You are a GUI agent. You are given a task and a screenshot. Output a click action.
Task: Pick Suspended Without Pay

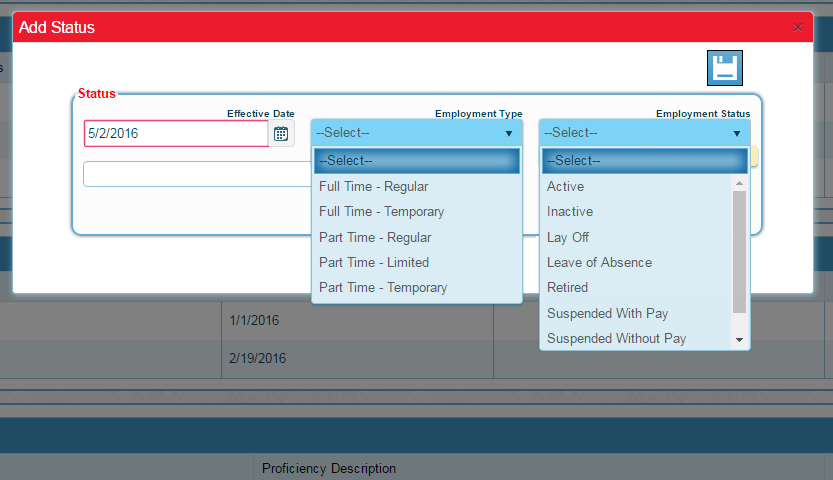[x=616, y=339]
